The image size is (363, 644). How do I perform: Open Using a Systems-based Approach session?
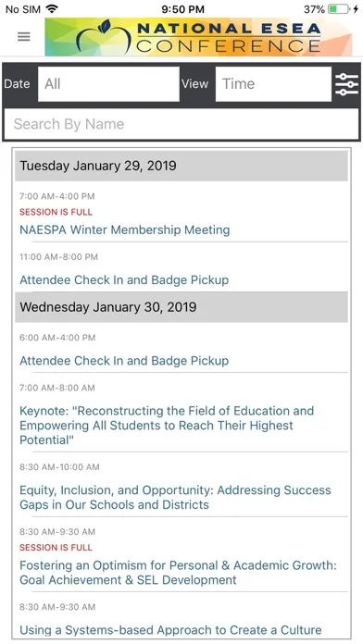click(x=170, y=629)
